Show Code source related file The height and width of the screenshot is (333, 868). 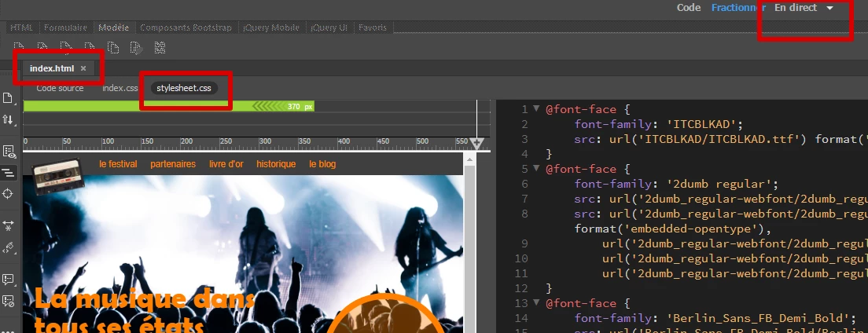(60, 89)
